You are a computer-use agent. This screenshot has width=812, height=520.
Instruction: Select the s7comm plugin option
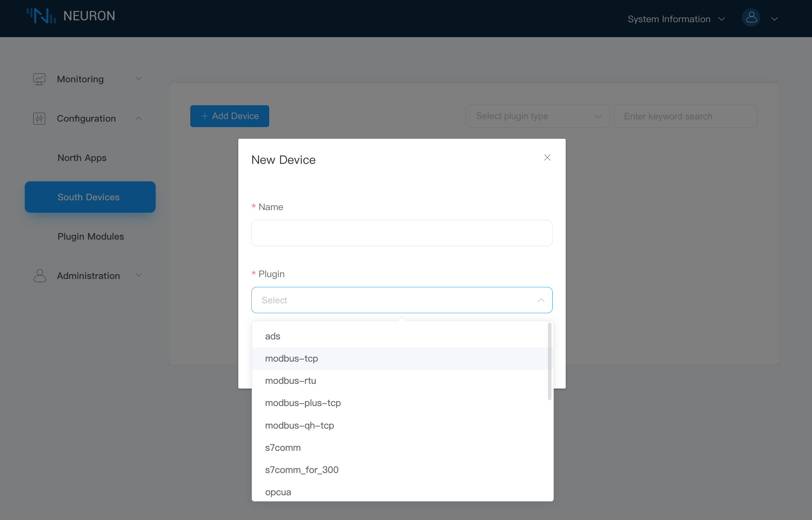click(x=283, y=448)
